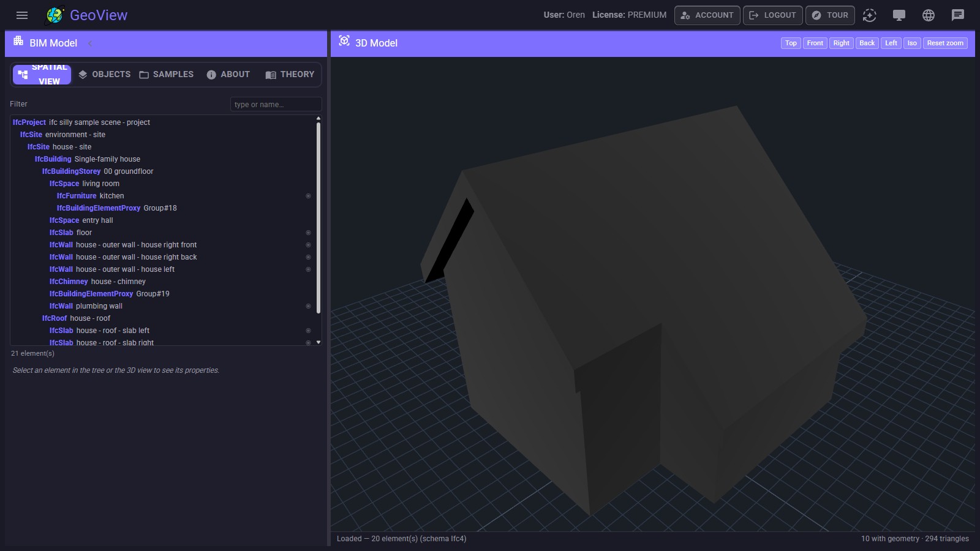Image resolution: width=980 pixels, height=551 pixels.
Task: Switch 3D model to Right view
Action: point(841,43)
